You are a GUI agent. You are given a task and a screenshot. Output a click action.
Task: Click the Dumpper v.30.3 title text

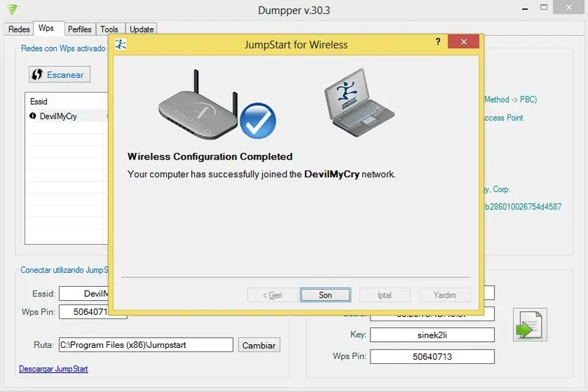[x=294, y=10]
